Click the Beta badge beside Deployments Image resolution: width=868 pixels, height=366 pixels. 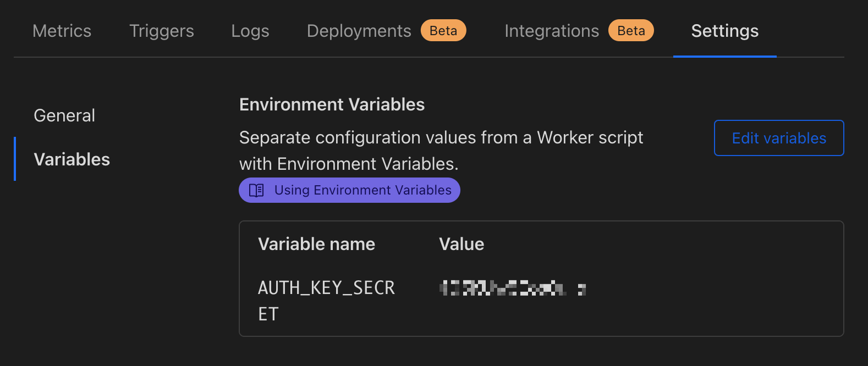[x=443, y=31]
